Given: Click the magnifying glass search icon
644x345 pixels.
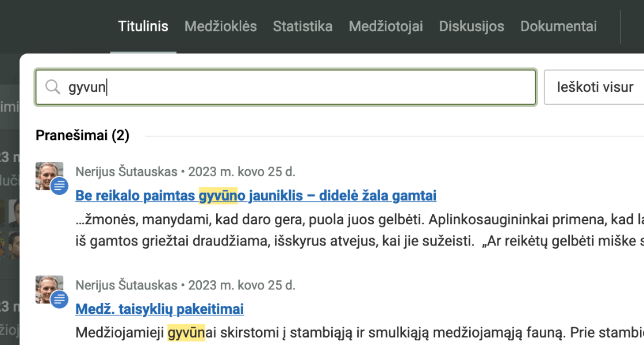Looking at the screenshot, I should pos(53,87).
